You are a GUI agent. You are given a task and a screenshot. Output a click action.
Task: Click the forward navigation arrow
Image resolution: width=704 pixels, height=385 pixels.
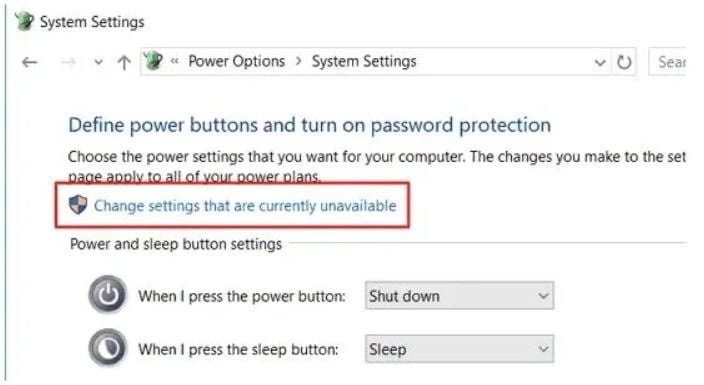[x=68, y=62]
